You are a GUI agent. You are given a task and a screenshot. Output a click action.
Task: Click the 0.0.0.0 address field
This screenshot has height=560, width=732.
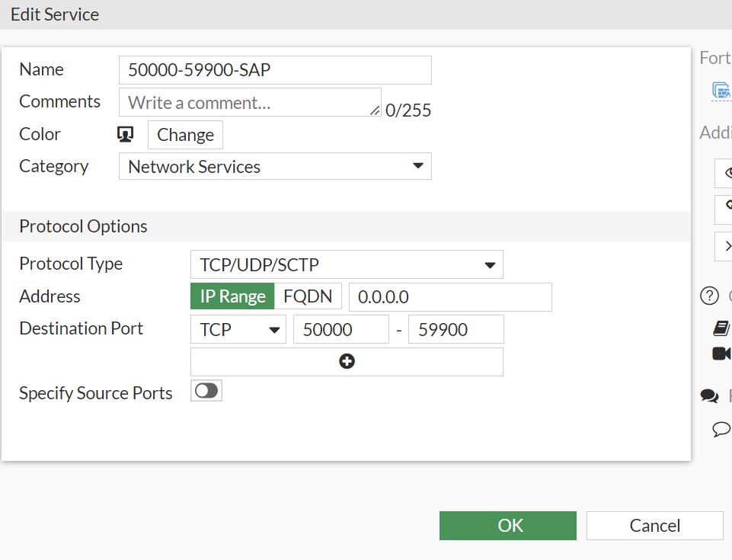pyautogui.click(x=450, y=296)
